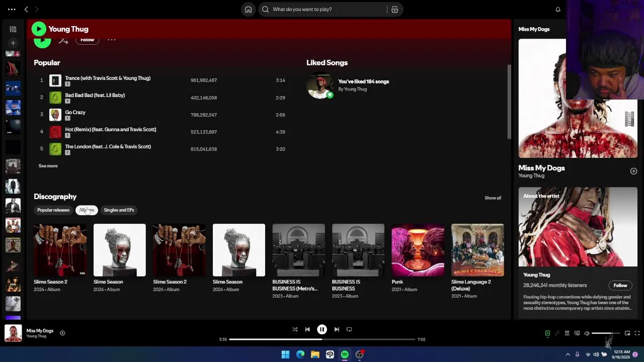
Task: Toggle repeat in the player bar
Action: 349,329
